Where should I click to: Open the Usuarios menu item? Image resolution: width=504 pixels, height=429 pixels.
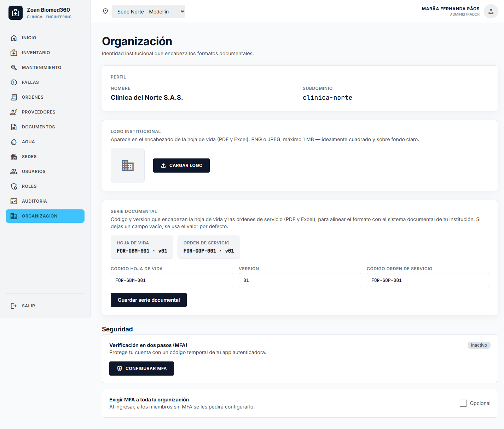pos(45,172)
